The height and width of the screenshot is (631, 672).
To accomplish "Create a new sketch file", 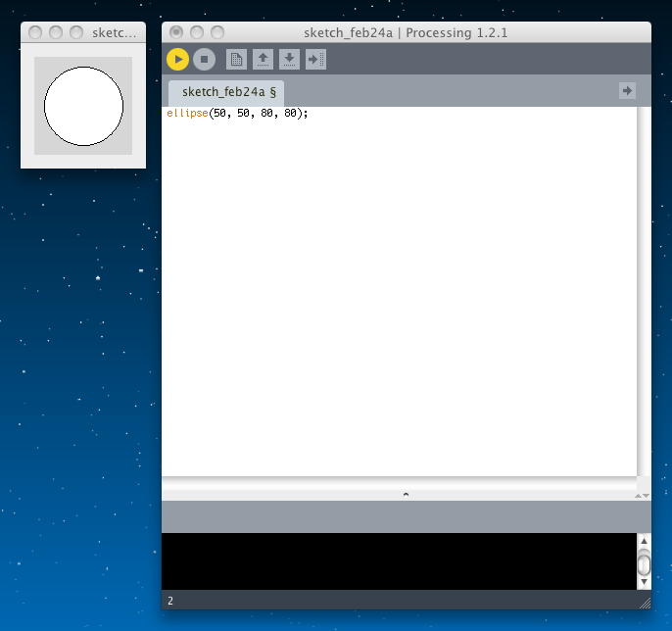I will [x=236, y=60].
